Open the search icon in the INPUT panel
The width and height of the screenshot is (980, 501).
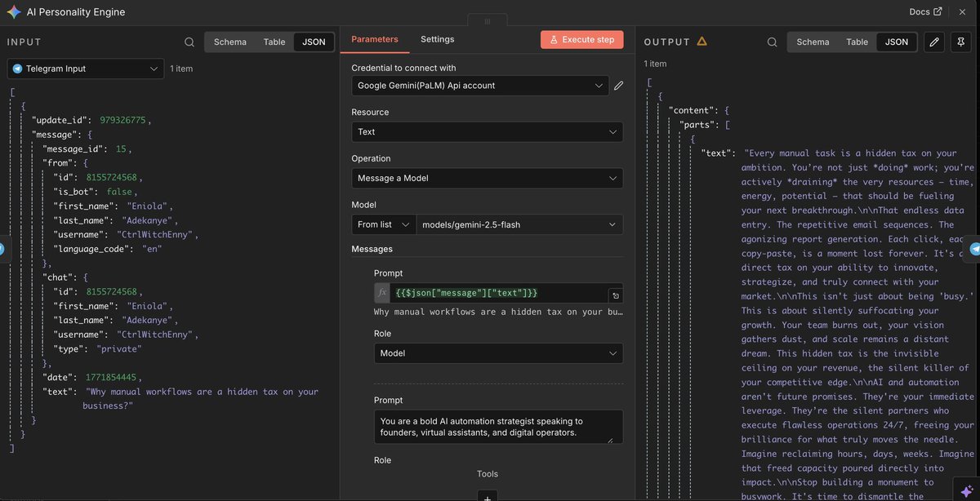pyautogui.click(x=189, y=42)
